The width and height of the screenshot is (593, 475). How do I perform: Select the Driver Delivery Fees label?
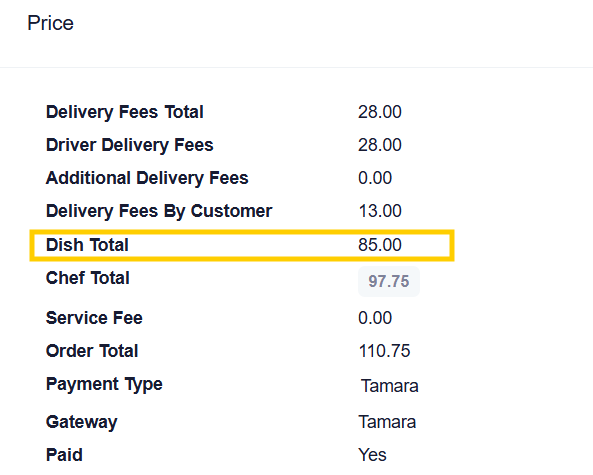(129, 145)
